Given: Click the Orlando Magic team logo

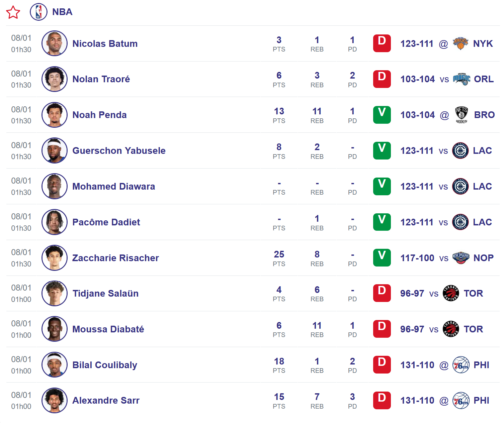Looking at the screenshot, I should click(x=461, y=79).
